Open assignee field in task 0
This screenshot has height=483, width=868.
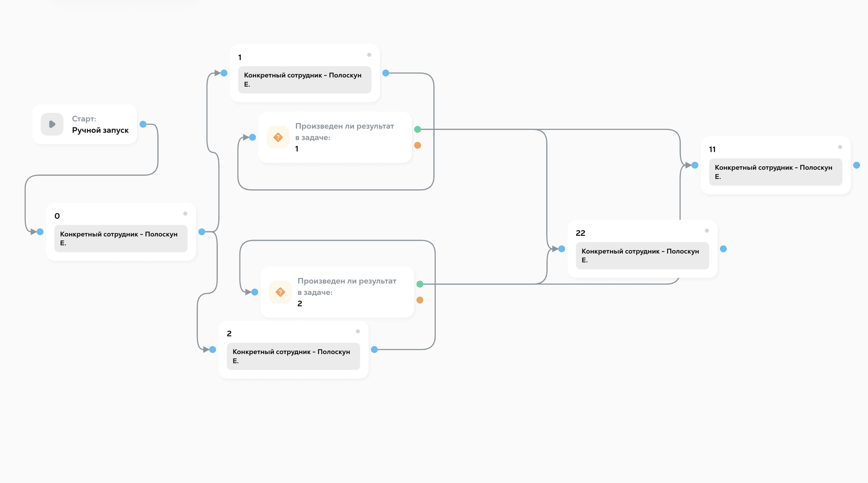121,238
